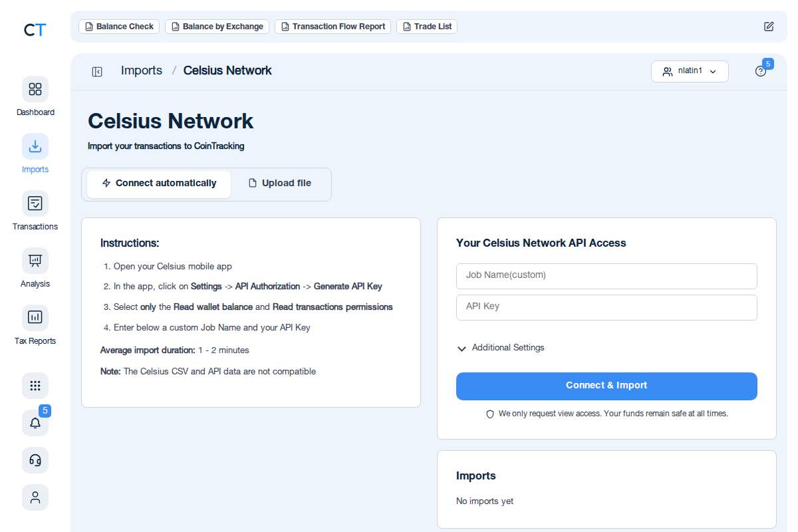798x532 pixels.
Task: Click the Celsius Network breadcrumb text
Action: pos(227,70)
